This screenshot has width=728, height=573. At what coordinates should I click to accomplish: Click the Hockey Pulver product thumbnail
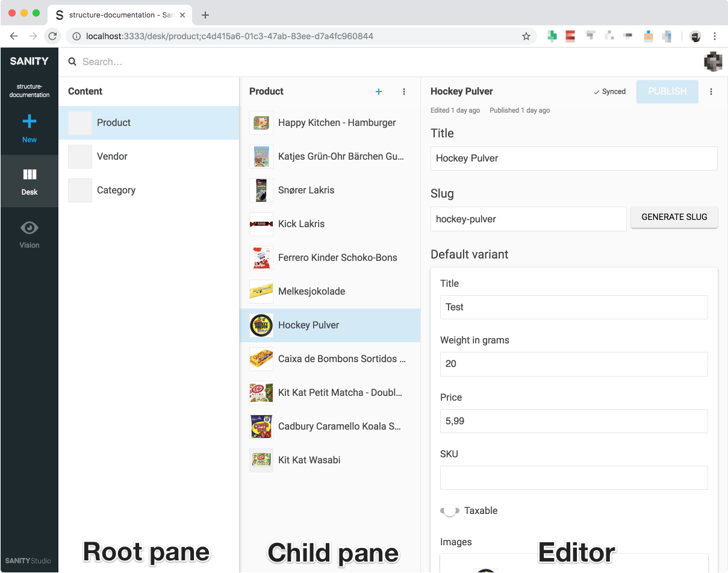(261, 325)
